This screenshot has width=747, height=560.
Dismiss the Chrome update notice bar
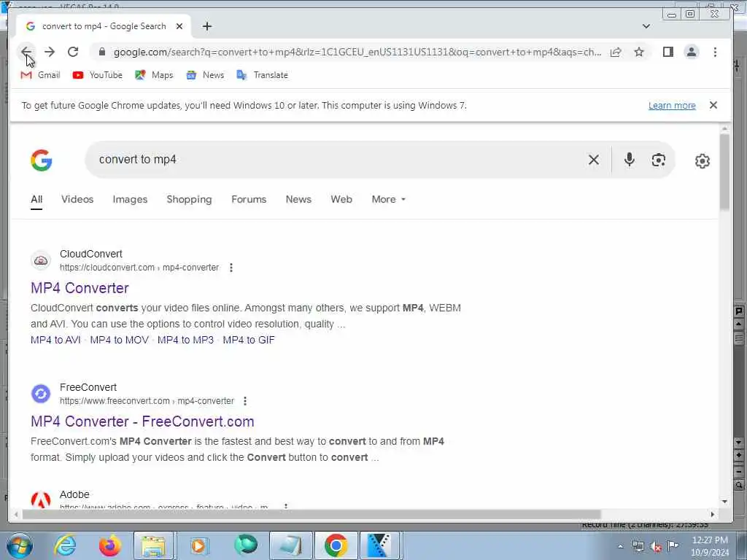(713, 105)
